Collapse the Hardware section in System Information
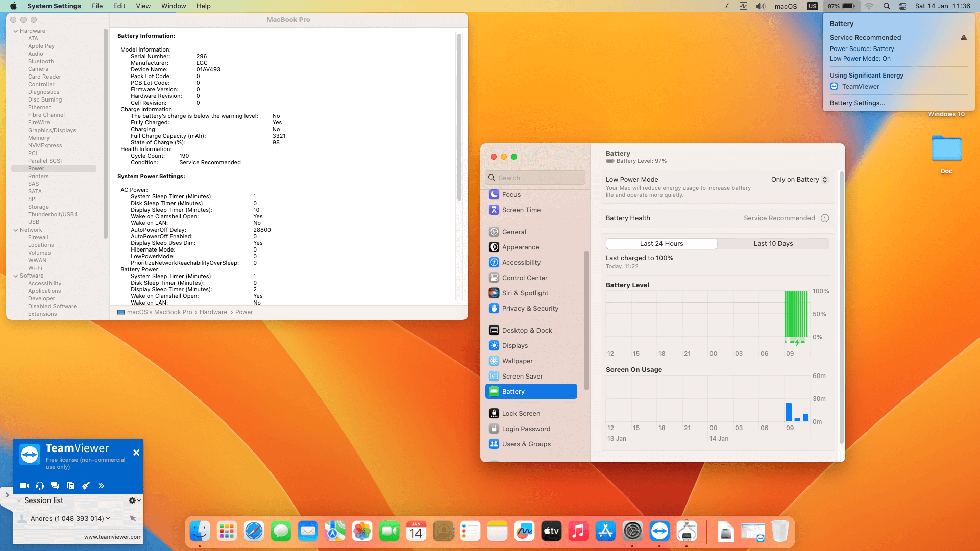Viewport: 980px width, 551px height. pos(16,31)
